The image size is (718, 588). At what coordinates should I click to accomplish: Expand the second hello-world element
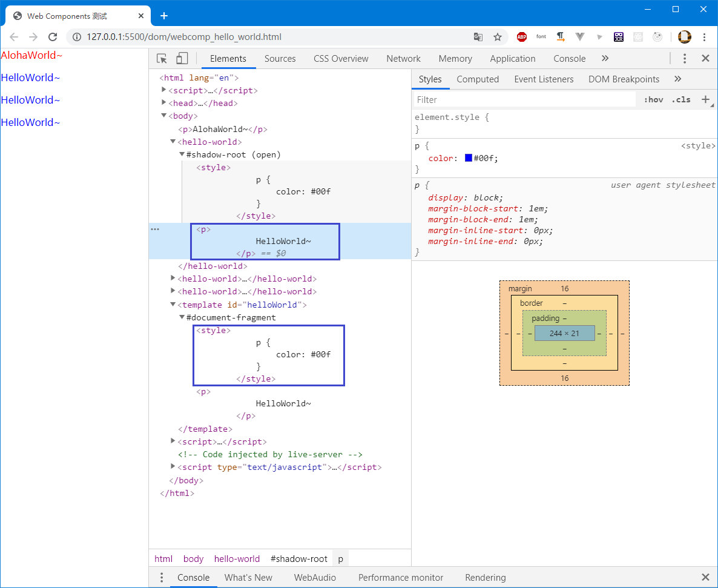173,279
